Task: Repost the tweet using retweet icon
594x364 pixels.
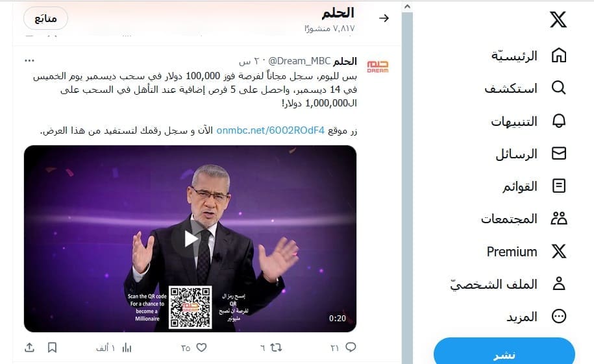Action: (x=276, y=347)
